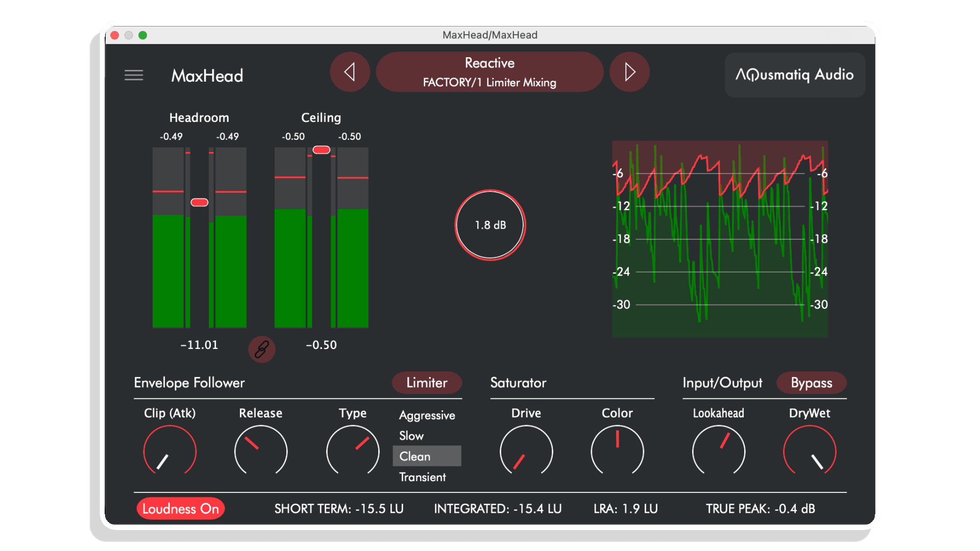Click the Ceiling label
The width and height of the screenshot is (980, 551).
click(321, 118)
